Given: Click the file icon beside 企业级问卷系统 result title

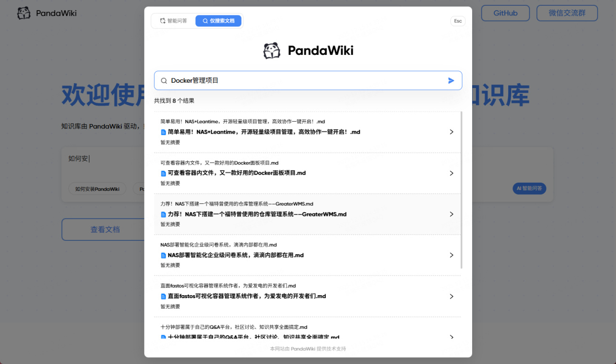Looking at the screenshot, I should [x=164, y=255].
